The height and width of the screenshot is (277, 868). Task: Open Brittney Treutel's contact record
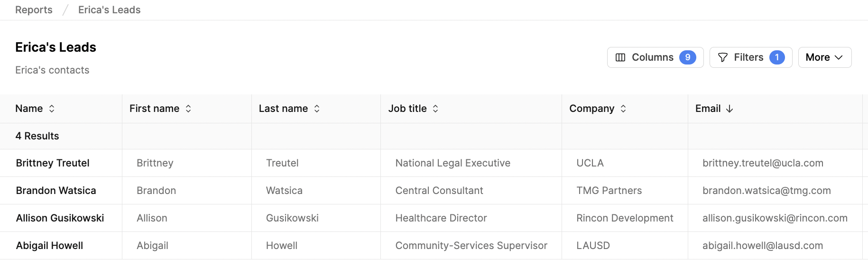[x=53, y=163]
